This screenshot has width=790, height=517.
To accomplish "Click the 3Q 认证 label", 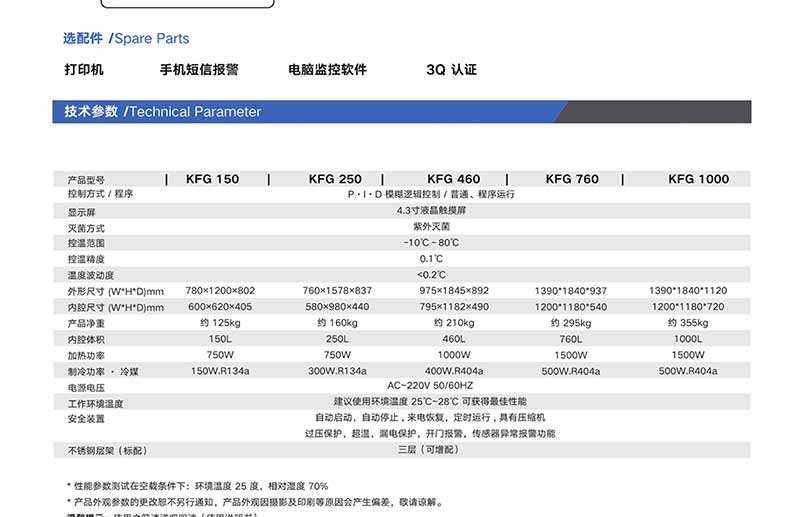I will (451, 70).
